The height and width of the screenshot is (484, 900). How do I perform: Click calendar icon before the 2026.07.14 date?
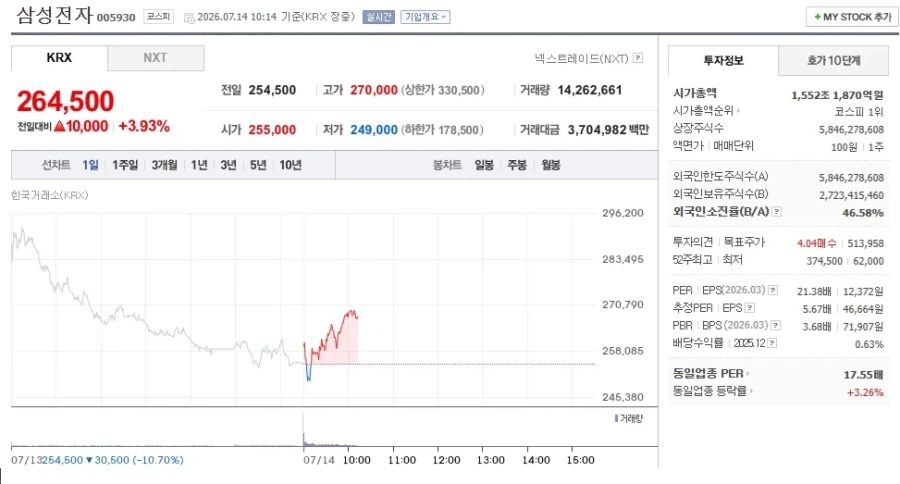[189, 18]
